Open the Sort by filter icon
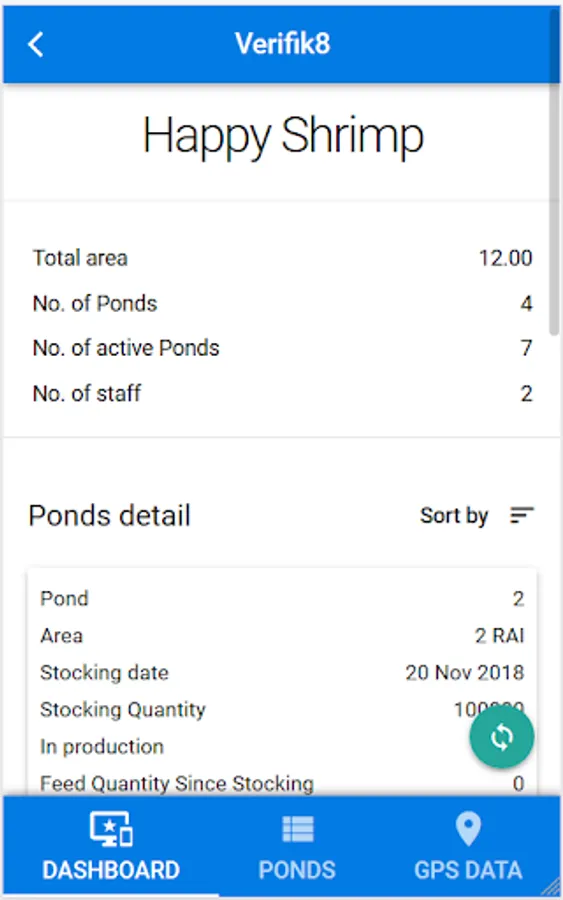 522,515
